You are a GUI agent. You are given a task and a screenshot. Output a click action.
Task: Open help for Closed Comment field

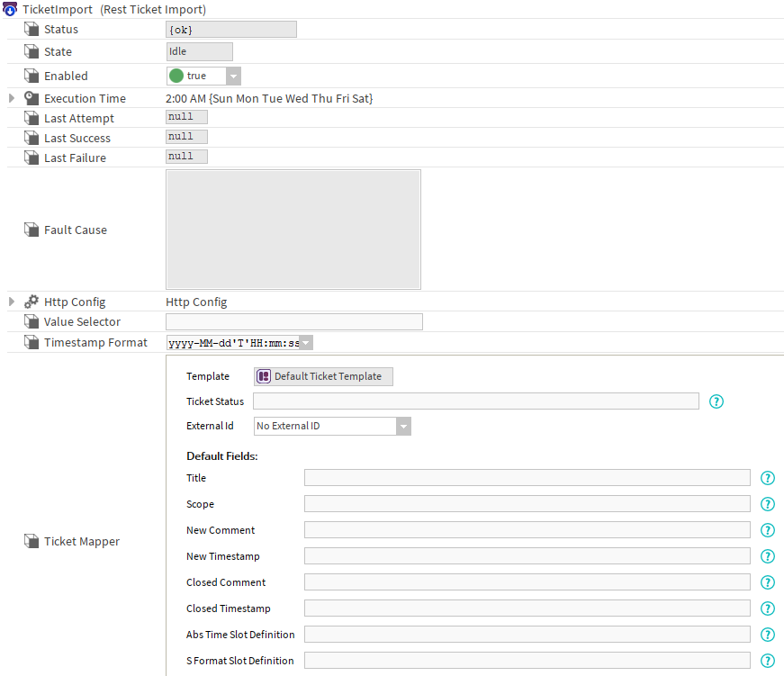(x=768, y=582)
